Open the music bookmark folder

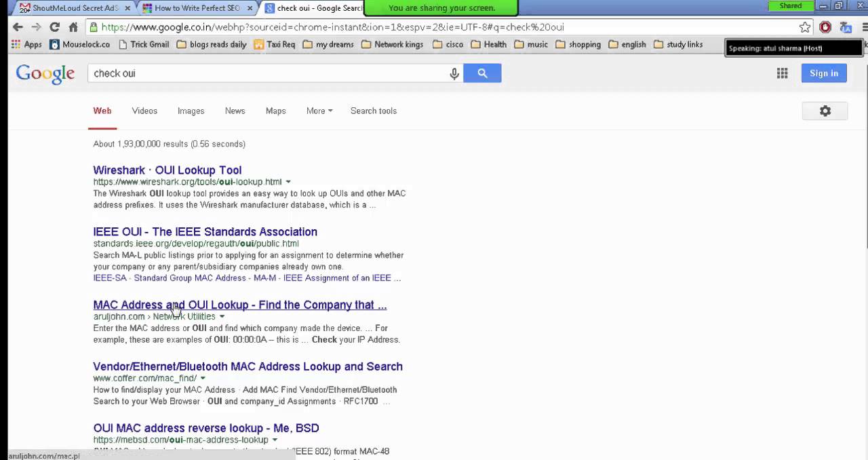coord(531,44)
